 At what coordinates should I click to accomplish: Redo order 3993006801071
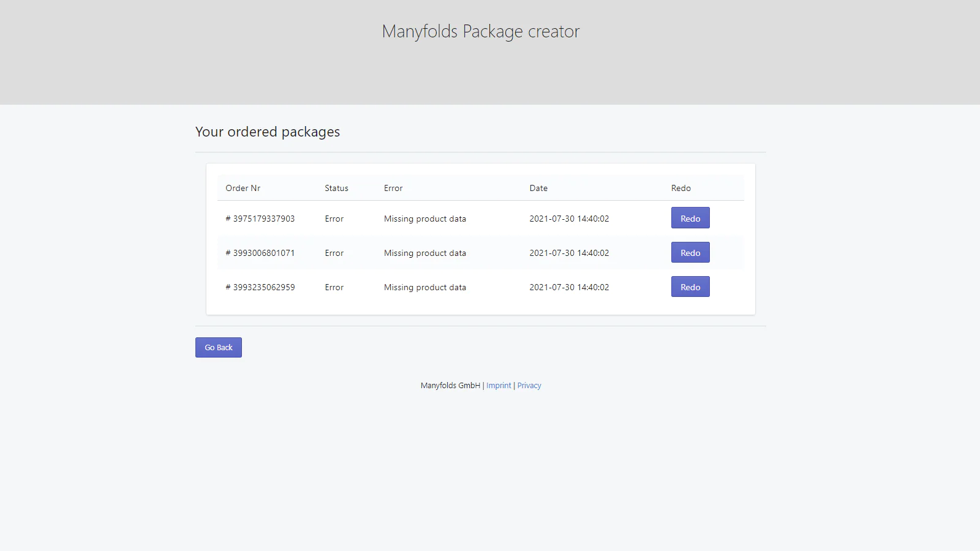(690, 252)
